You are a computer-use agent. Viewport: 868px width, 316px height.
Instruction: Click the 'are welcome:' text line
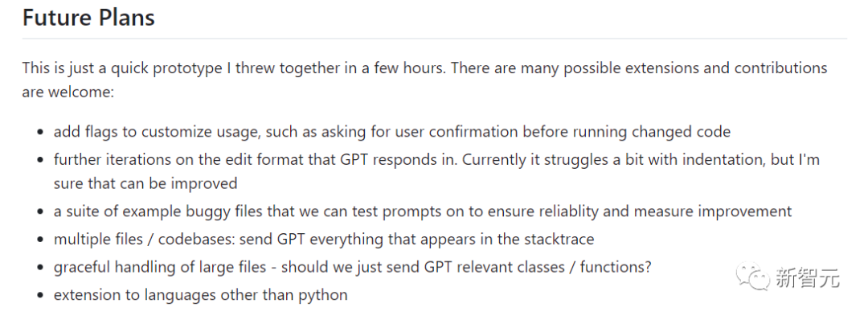click(x=68, y=92)
